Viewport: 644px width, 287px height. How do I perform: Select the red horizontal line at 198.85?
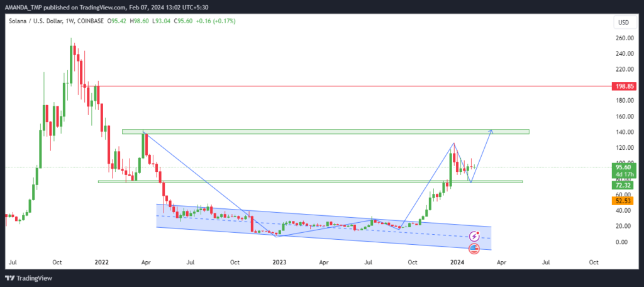(349, 86)
